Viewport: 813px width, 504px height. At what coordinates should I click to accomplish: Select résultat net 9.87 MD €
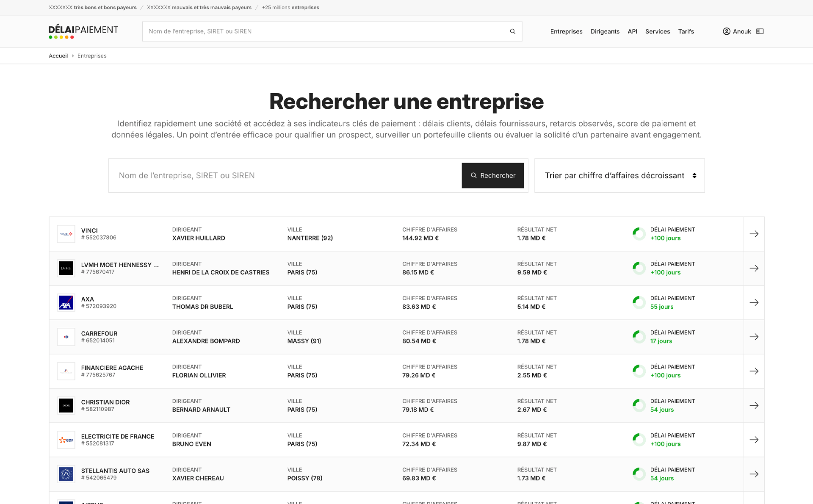pyautogui.click(x=532, y=444)
